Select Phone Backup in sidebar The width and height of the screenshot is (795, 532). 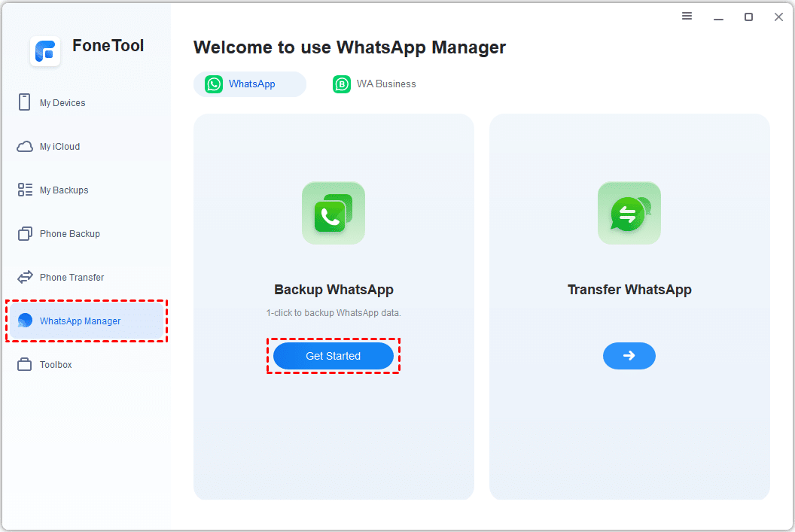coord(87,233)
